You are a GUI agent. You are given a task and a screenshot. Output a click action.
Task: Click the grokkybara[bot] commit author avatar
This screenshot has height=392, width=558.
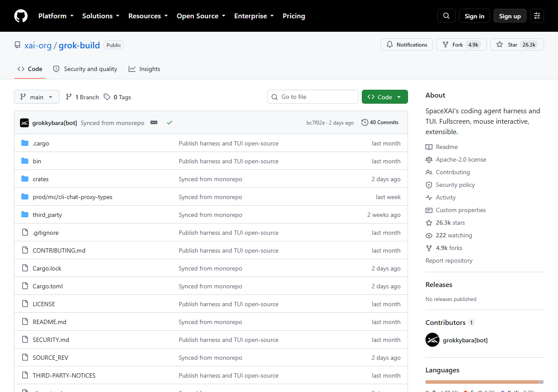point(24,123)
